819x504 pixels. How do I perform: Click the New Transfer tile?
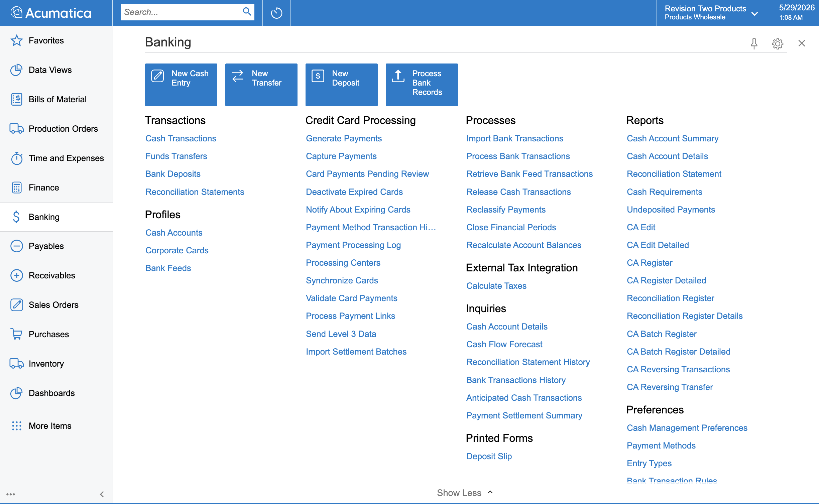[x=261, y=85]
